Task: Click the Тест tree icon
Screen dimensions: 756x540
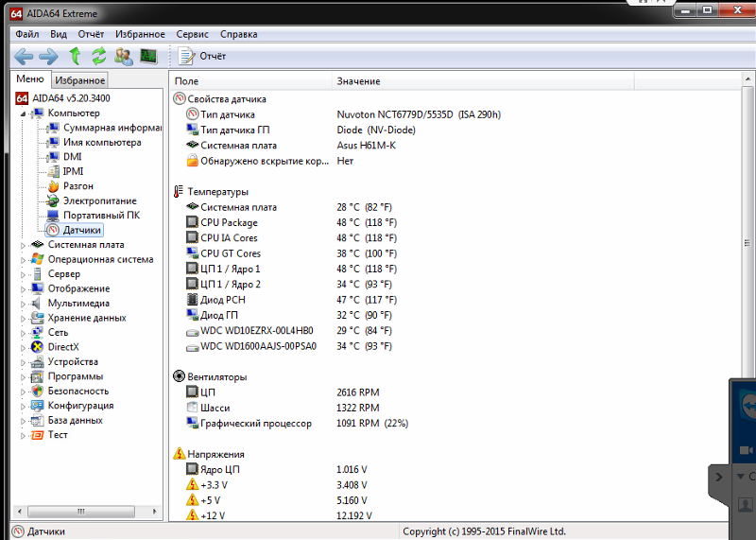Action: [37, 435]
